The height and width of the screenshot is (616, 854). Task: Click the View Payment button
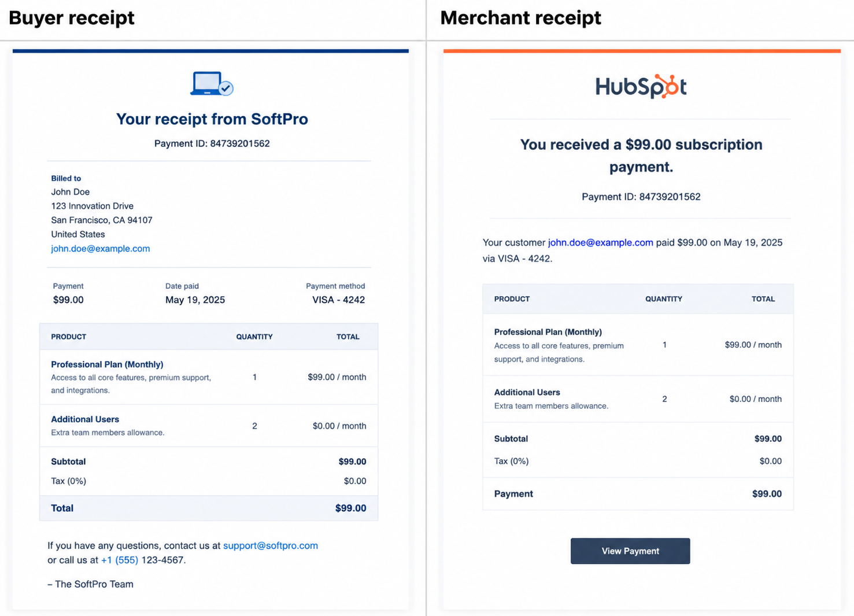click(630, 551)
